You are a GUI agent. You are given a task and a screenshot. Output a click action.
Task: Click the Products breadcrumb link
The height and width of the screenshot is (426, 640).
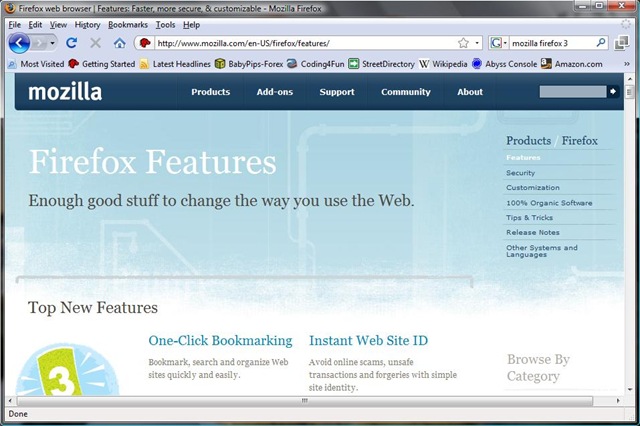click(x=529, y=141)
